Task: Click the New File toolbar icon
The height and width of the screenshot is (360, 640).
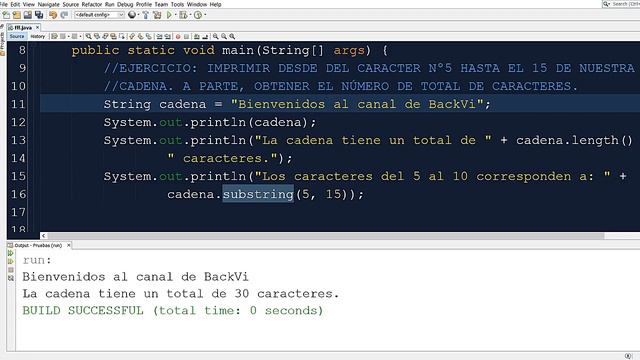Action: [6, 15]
